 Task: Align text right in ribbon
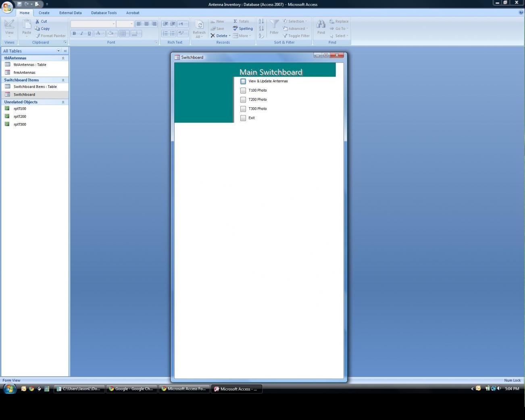[x=154, y=24]
